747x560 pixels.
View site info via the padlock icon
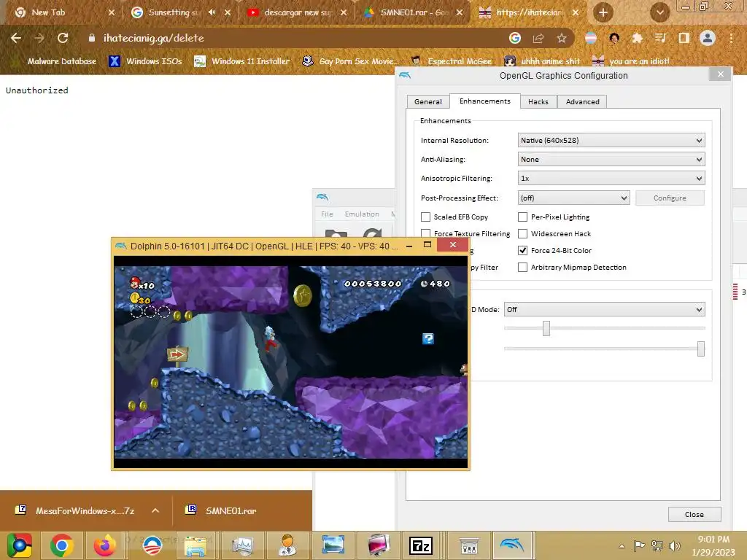(91, 38)
